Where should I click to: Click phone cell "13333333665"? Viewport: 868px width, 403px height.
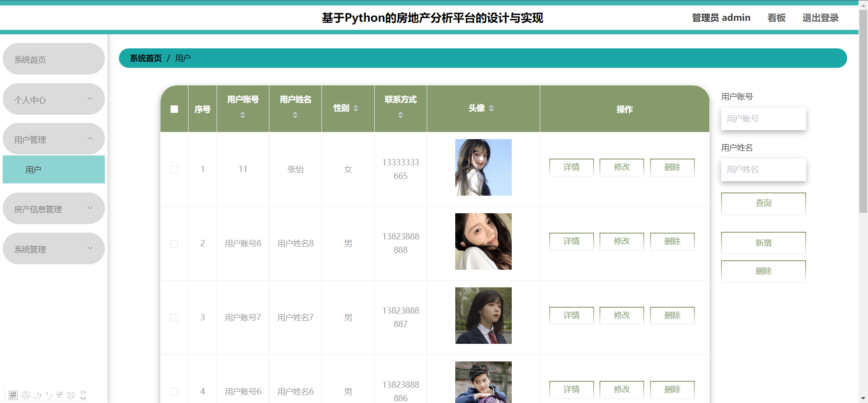point(401,169)
